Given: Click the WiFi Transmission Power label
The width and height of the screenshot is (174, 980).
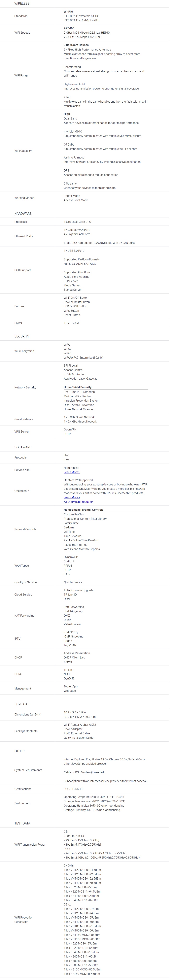Looking at the screenshot, I should click(x=30, y=845).
